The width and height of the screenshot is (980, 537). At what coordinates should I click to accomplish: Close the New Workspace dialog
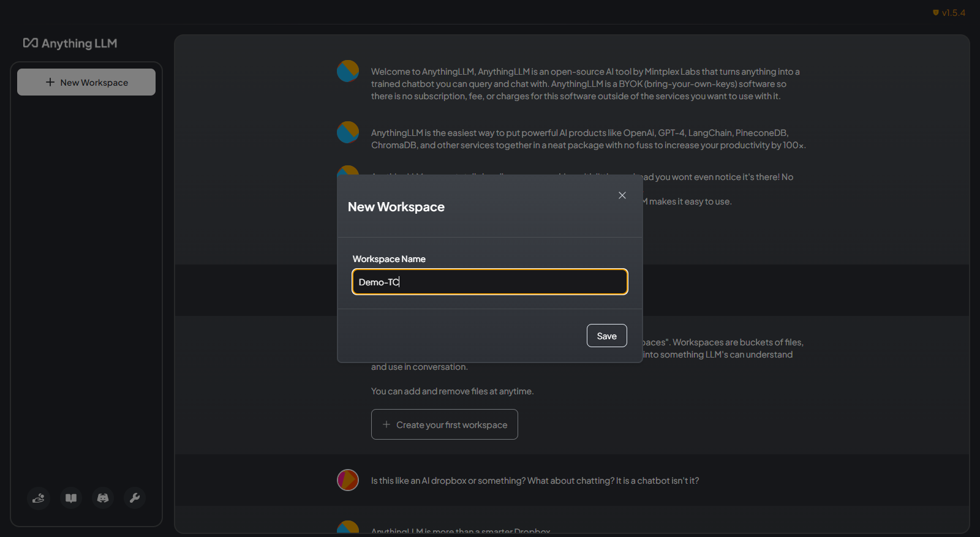click(x=622, y=195)
